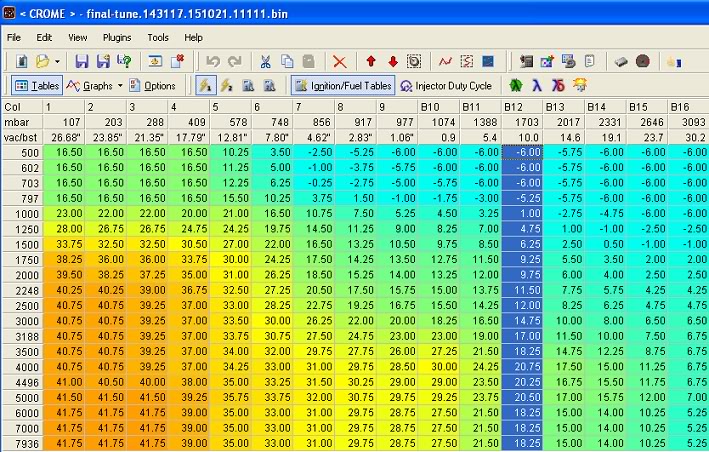
Task: Click the Save floppy disk icon
Action: click(82, 61)
